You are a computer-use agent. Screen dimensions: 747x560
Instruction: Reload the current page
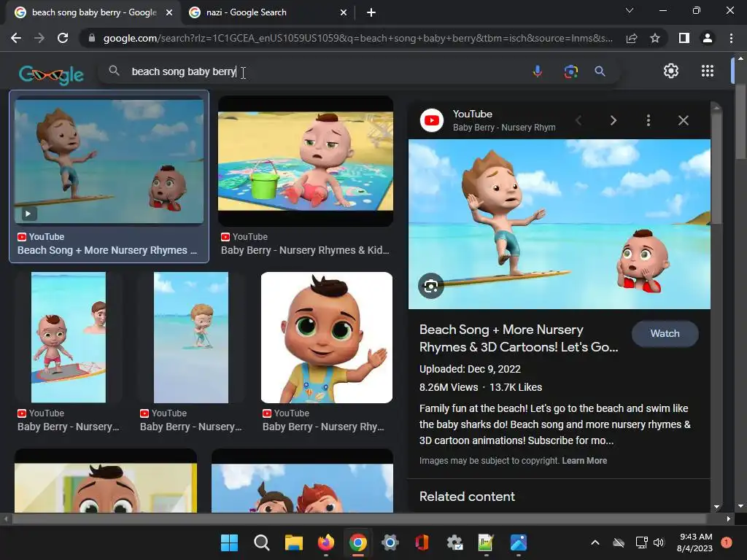click(63, 38)
